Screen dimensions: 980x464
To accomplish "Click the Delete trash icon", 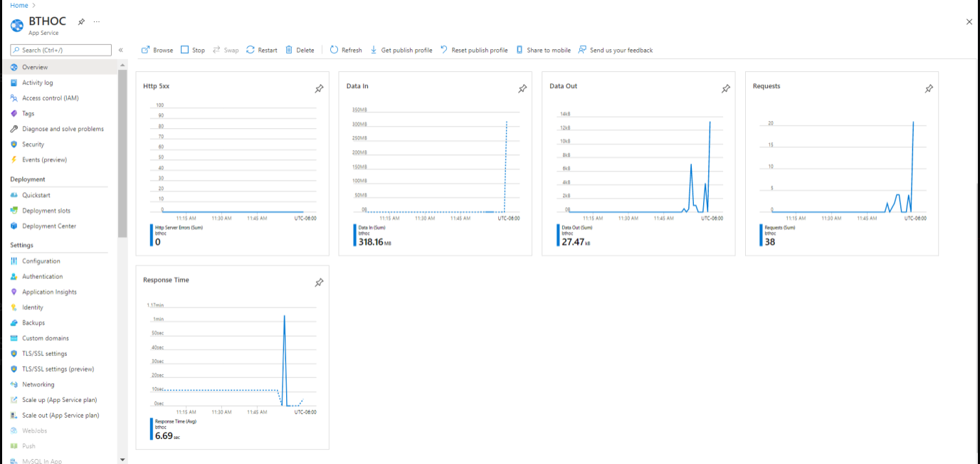I will pos(289,50).
